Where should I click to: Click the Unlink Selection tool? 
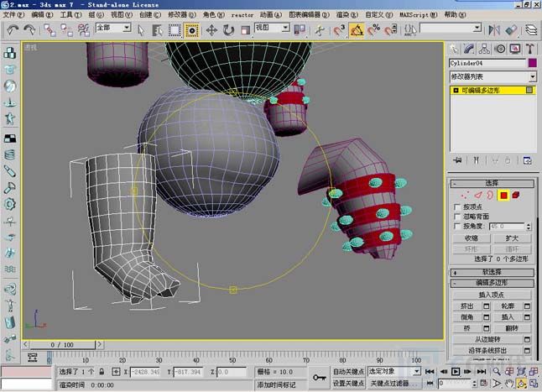pos(66,30)
